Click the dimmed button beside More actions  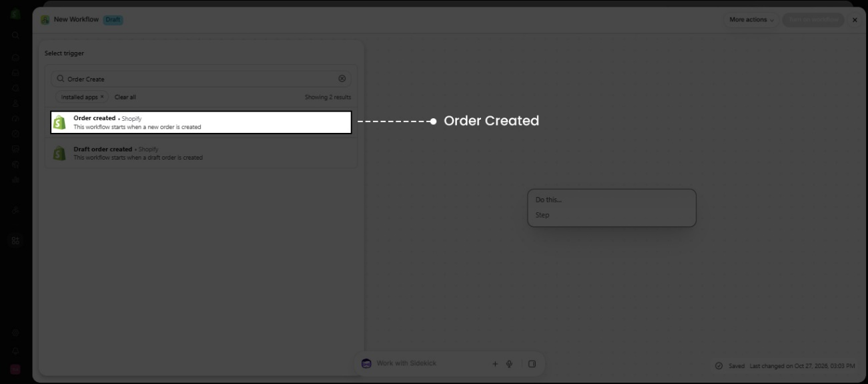[813, 20]
